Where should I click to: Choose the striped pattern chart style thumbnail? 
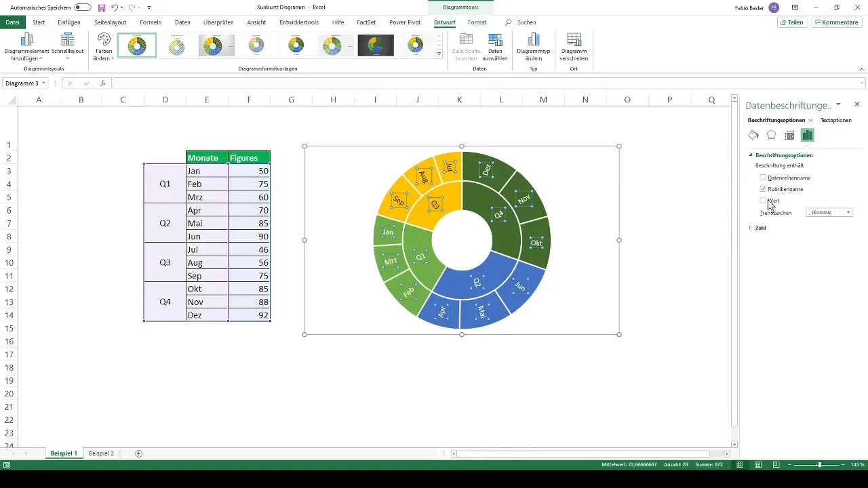click(x=176, y=45)
